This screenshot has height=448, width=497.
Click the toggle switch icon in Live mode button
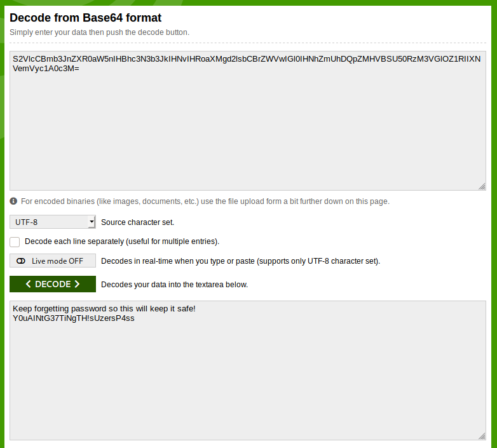point(21,261)
